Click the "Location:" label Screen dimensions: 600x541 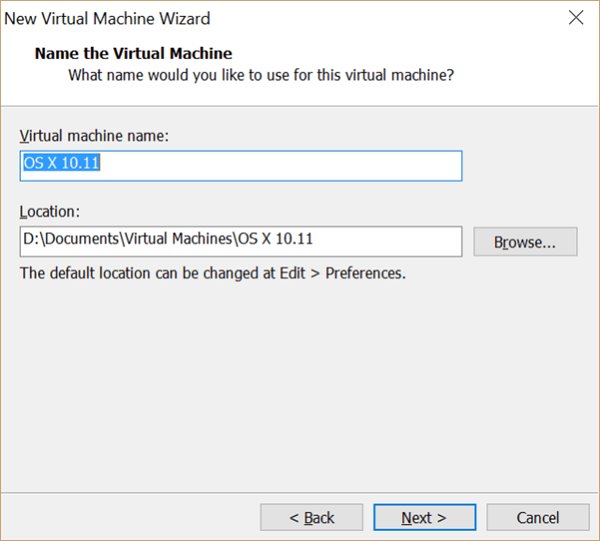50,212
